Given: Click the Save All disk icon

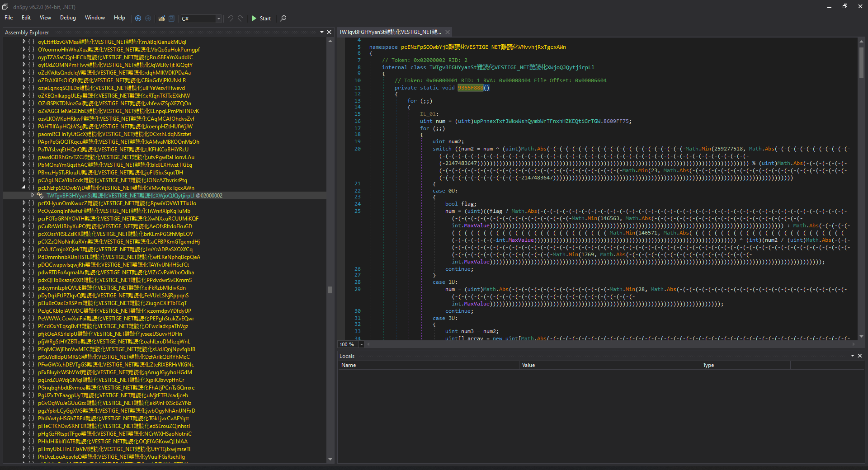Looking at the screenshot, I should tap(172, 19).
